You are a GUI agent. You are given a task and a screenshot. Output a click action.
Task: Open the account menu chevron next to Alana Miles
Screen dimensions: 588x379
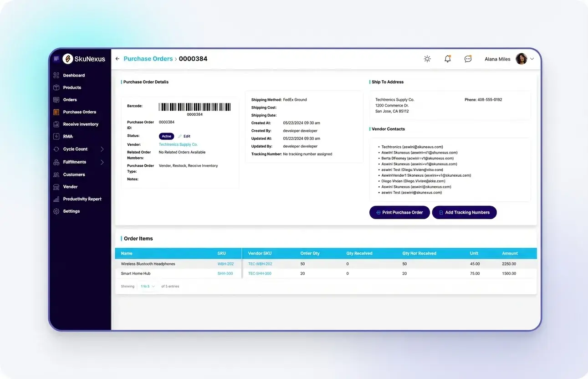point(532,59)
